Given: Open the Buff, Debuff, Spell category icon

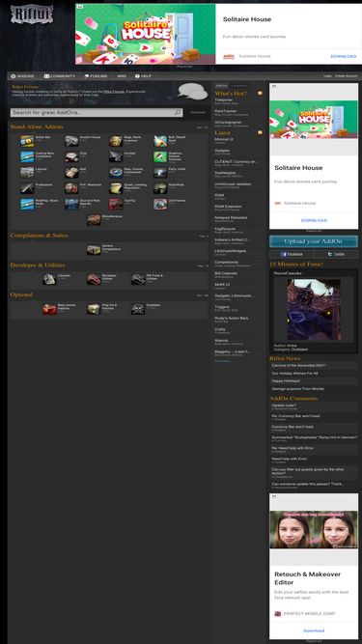Looking at the screenshot, I should coord(160,141).
